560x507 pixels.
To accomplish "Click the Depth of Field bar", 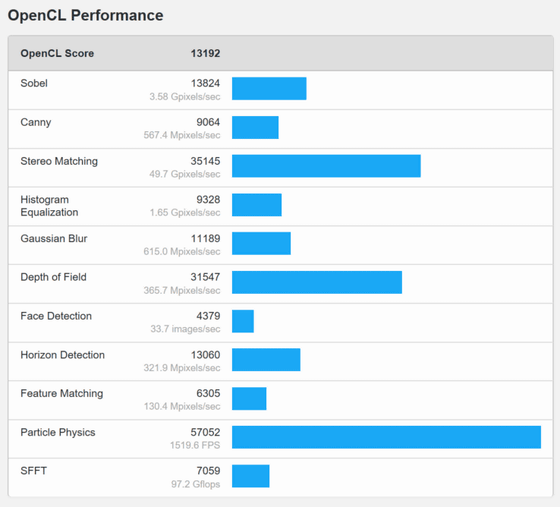I will click(317, 282).
